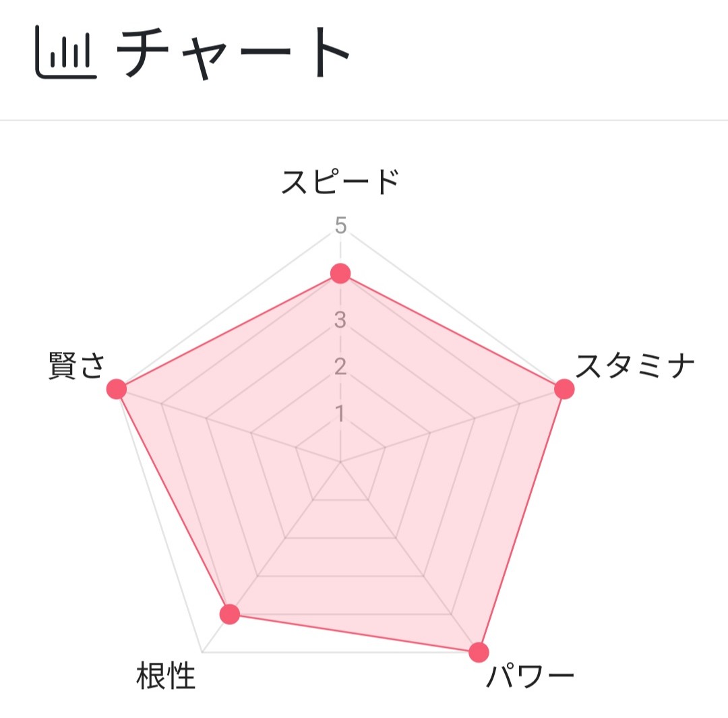Click the divider line under the チャート heading

click(364, 120)
